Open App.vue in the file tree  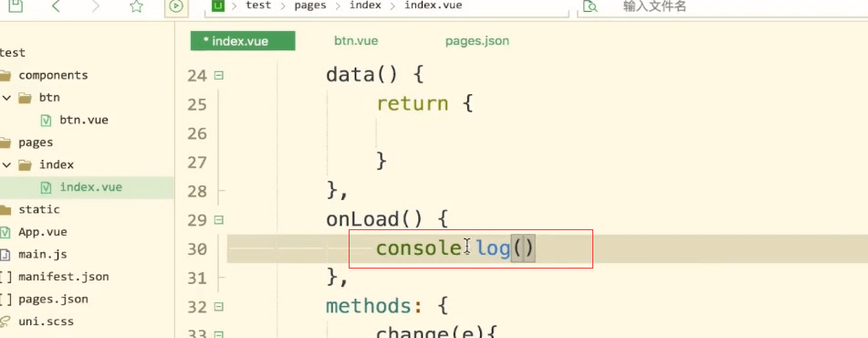[x=43, y=232]
